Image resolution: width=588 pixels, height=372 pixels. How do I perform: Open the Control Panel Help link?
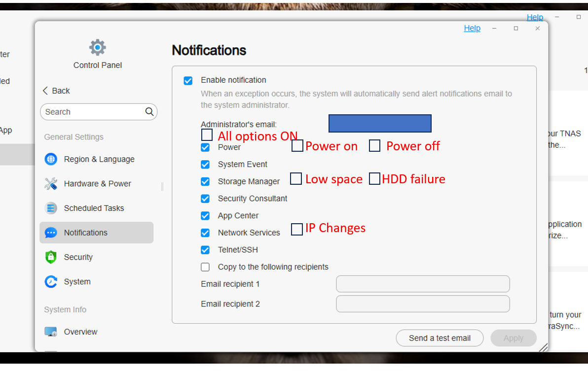[472, 28]
